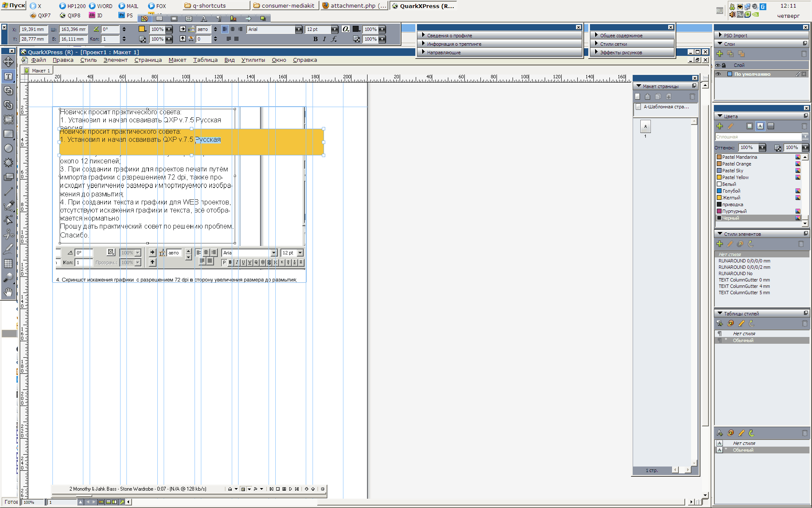Open the Таблица menu

pos(205,60)
